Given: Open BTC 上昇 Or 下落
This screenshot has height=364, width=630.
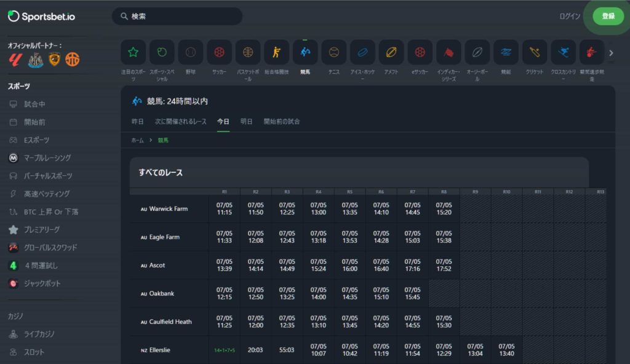Looking at the screenshot, I should [51, 212].
